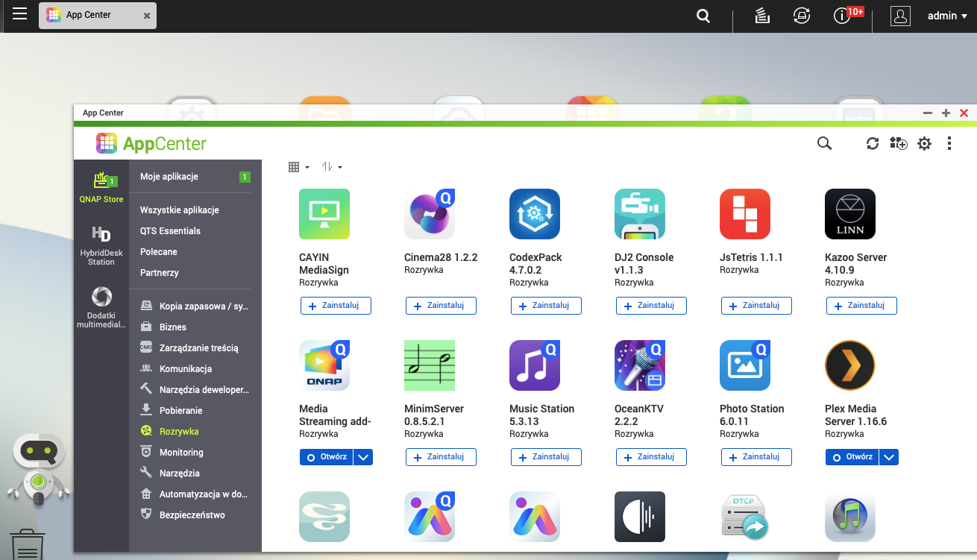Click the CodexPack app icon
Screen dimensions: 977x560
point(535,214)
